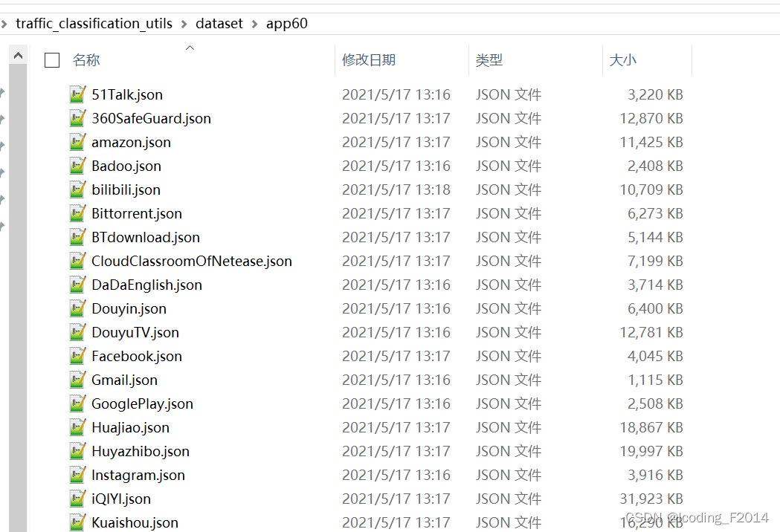Click the Instagram.json file icon

pyautogui.click(x=77, y=475)
